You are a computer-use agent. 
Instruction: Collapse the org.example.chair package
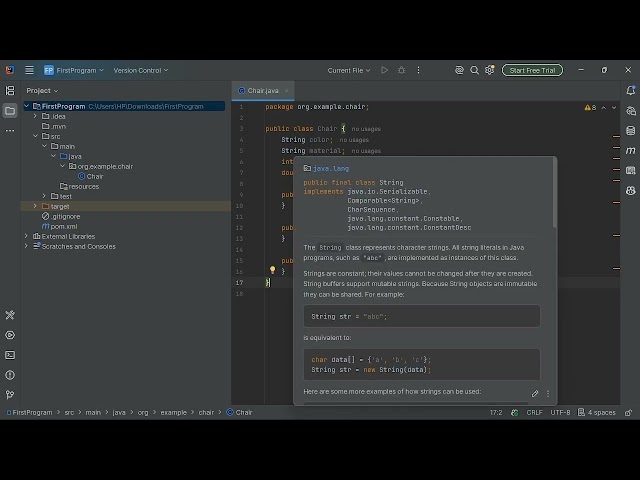(x=62, y=166)
